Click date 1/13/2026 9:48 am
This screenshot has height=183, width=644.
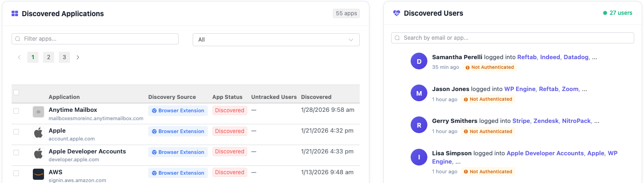coord(328,172)
